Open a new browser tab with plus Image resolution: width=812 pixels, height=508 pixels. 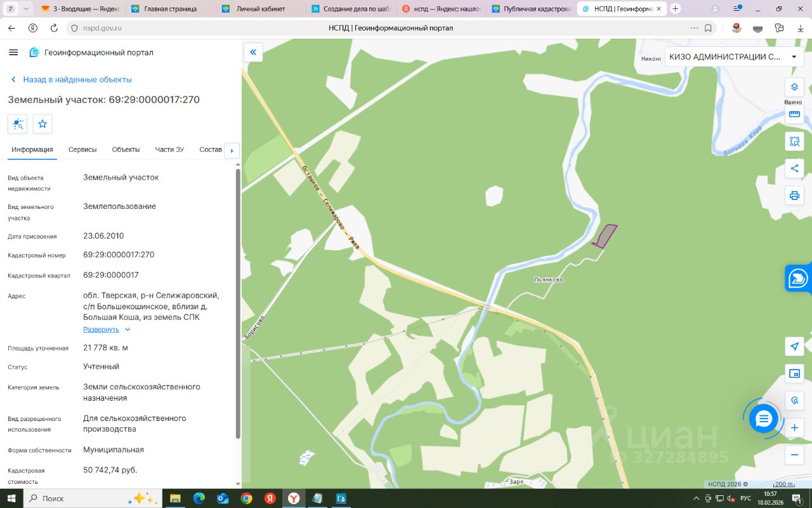[675, 9]
